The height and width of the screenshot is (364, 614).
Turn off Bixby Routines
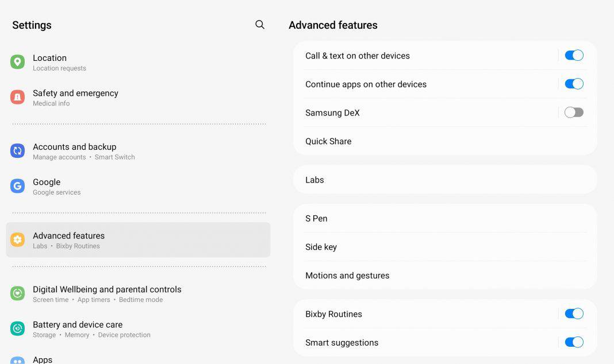pos(574,313)
